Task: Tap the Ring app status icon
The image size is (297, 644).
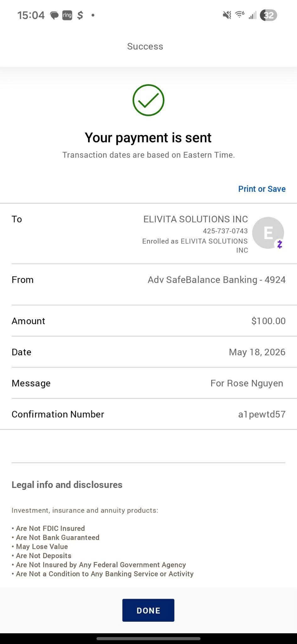Action: 67,15
